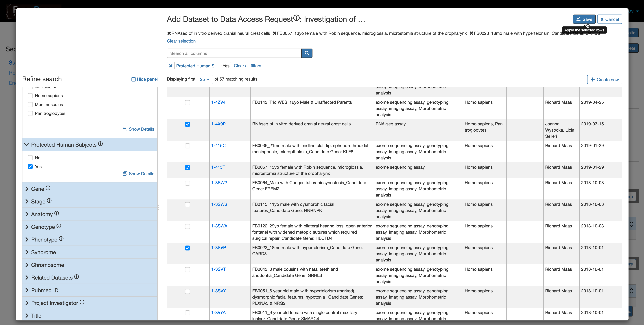Deselect row 1-415T checkbox
The image size is (644, 325).
coord(188,167)
